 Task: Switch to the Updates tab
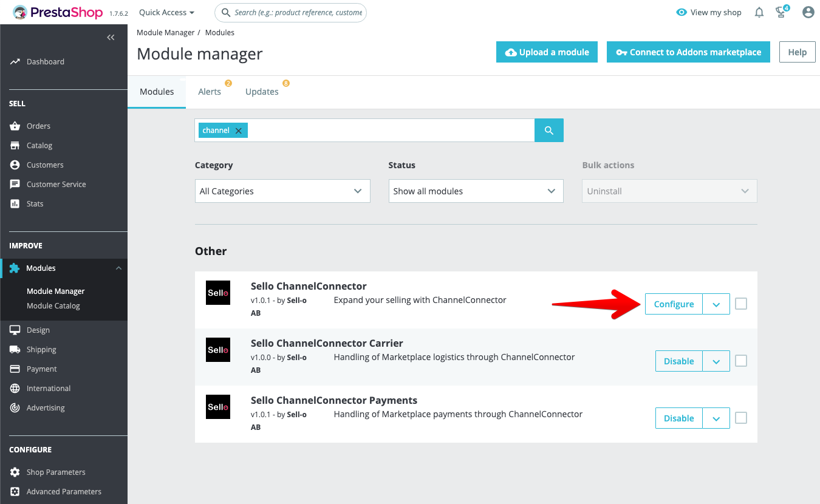(x=262, y=92)
